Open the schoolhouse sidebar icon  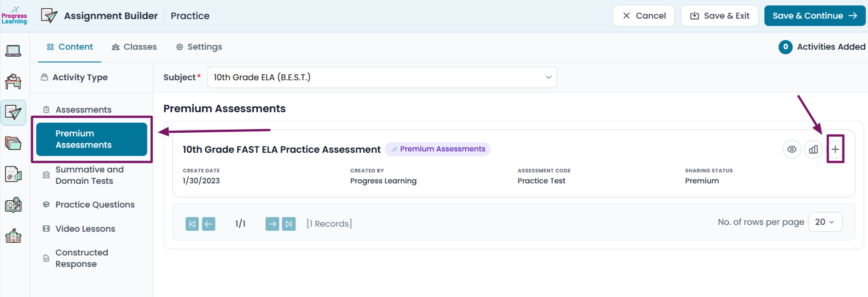tap(13, 236)
